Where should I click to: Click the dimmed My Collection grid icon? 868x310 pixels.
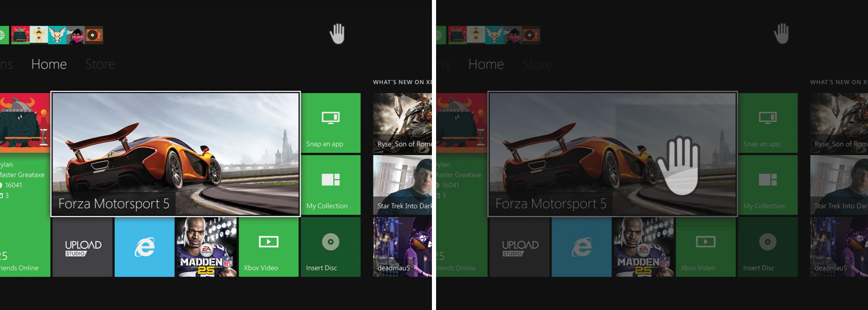point(768,180)
